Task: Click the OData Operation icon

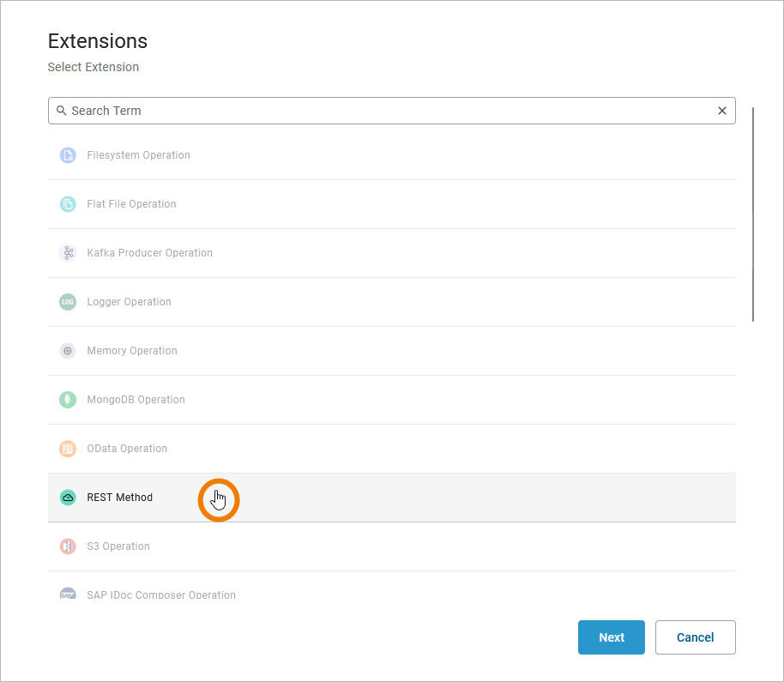Action: coord(68,449)
